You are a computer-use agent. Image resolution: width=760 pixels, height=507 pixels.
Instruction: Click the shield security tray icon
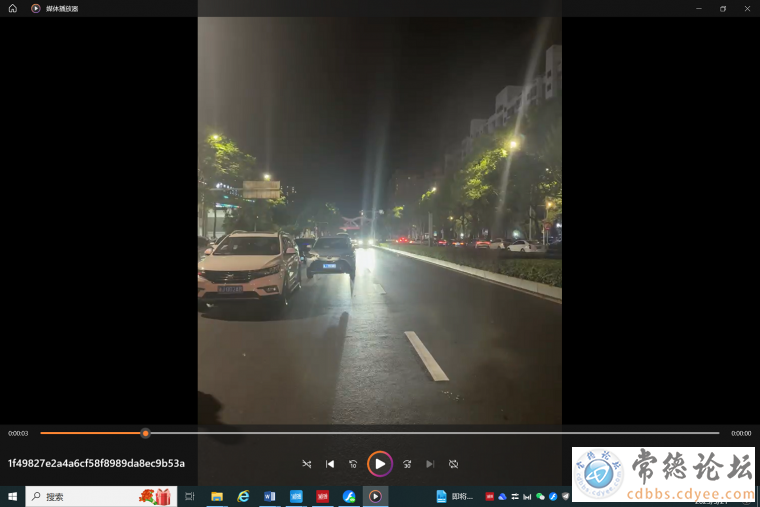pyautogui.click(x=565, y=496)
